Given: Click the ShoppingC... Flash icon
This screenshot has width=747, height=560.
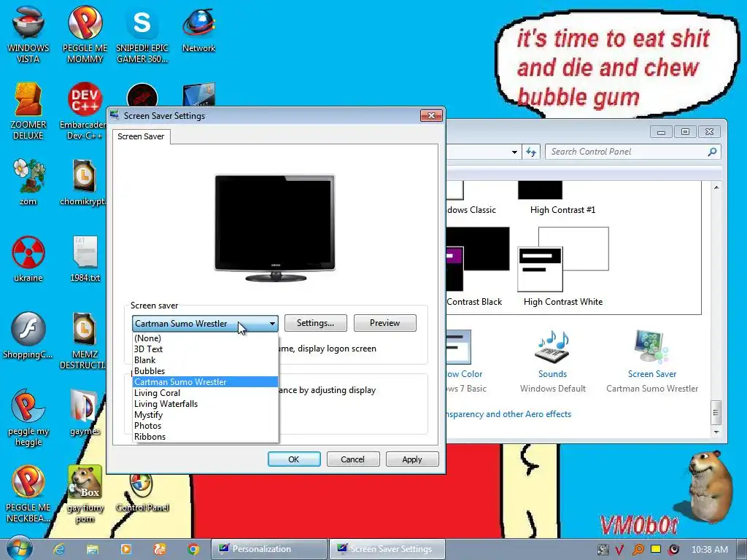Looking at the screenshot, I should tap(28, 335).
